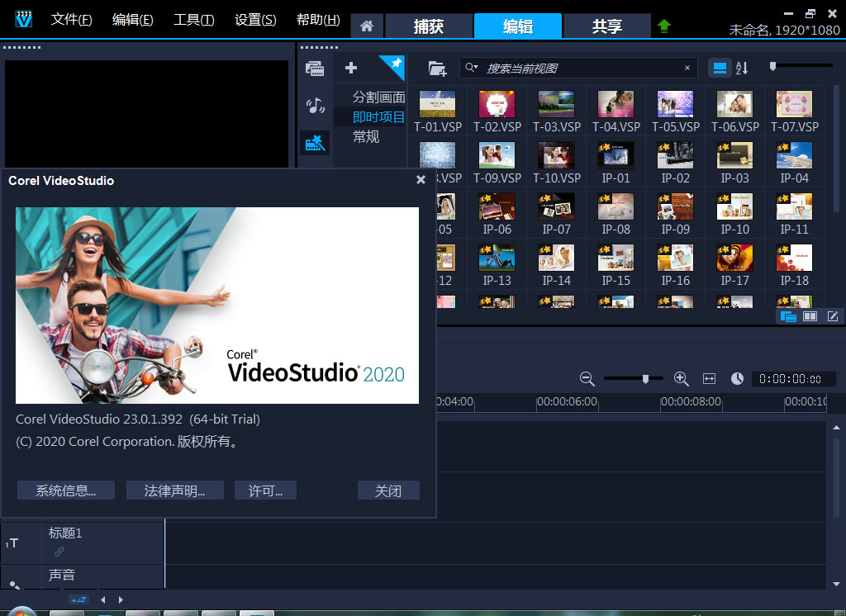Open the 文件(F) menu

tap(71, 20)
